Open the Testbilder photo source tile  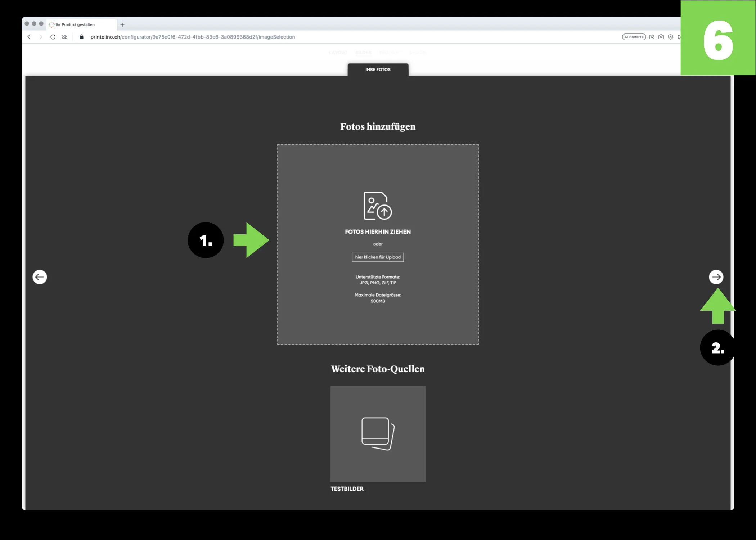pos(378,433)
